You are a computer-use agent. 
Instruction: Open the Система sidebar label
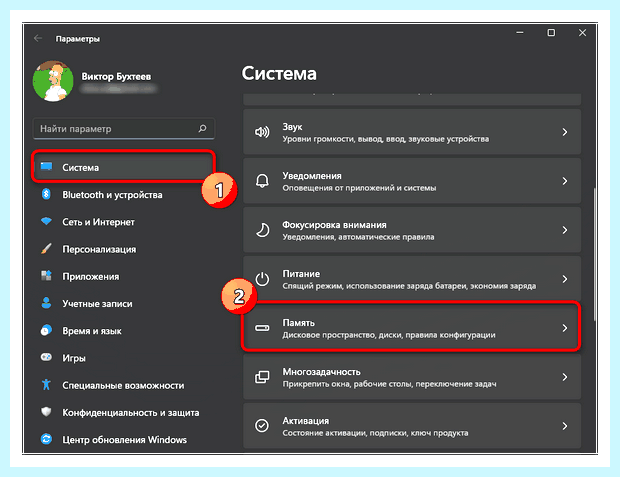(x=81, y=168)
